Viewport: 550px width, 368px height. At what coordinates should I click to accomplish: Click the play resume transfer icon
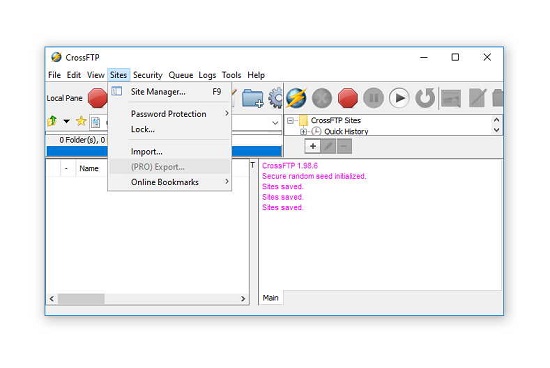(399, 98)
